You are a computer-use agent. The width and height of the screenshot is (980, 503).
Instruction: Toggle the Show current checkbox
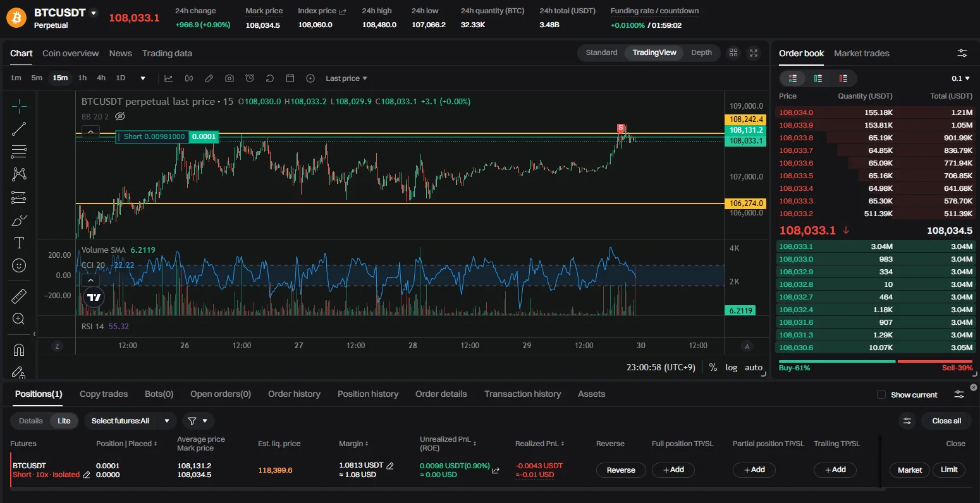(881, 395)
